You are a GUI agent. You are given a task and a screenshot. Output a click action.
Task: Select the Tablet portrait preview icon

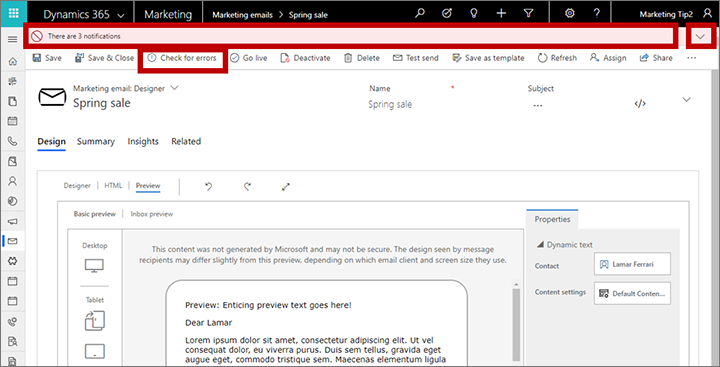(x=95, y=321)
